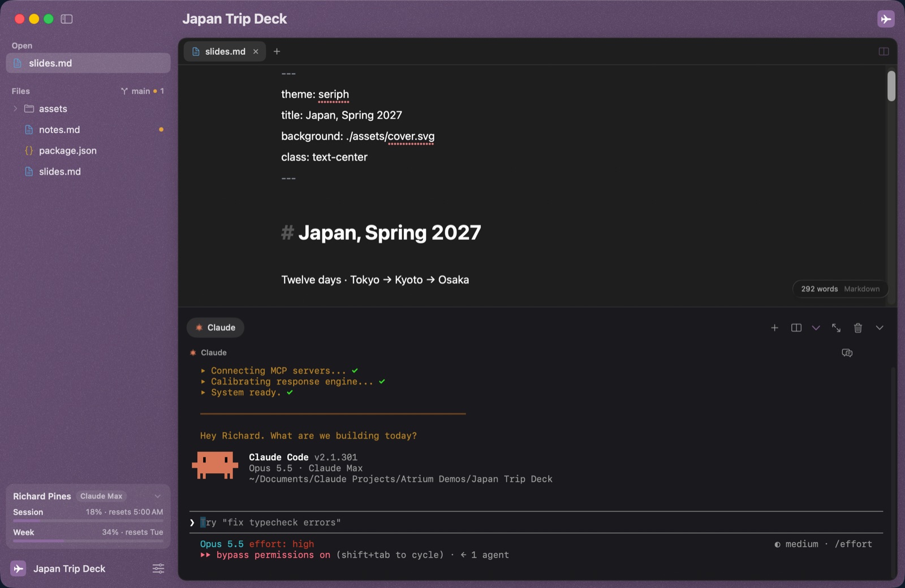Collapse the terminal panel chevron
The height and width of the screenshot is (588, 905).
coord(879,328)
